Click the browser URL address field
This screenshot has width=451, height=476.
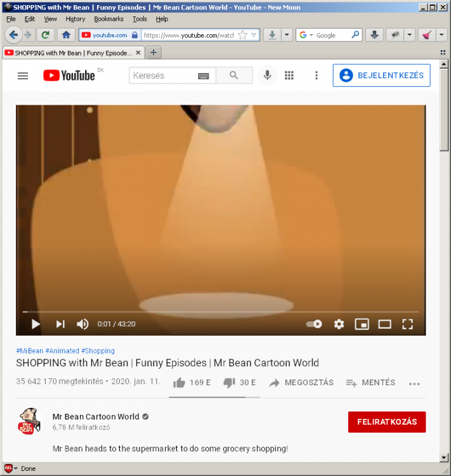point(189,35)
